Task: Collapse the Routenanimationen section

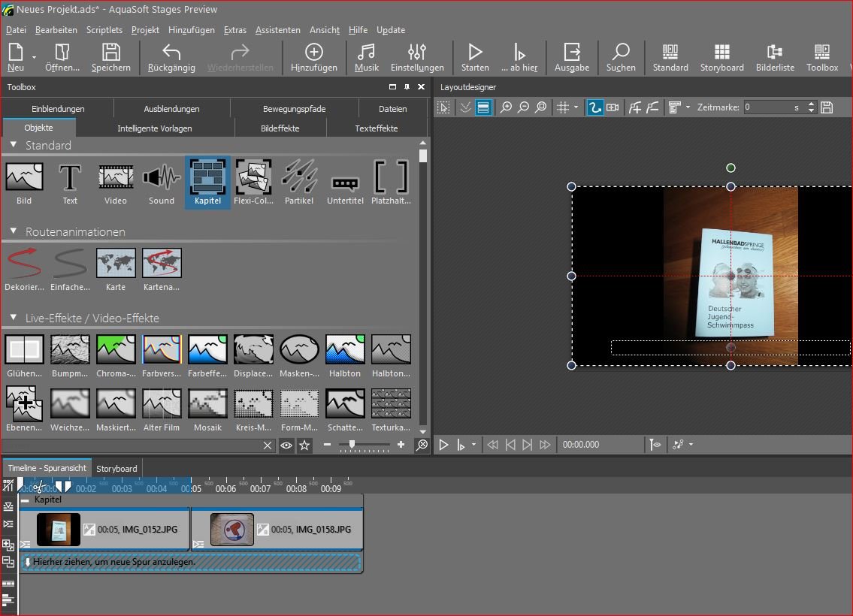Action: tap(14, 231)
